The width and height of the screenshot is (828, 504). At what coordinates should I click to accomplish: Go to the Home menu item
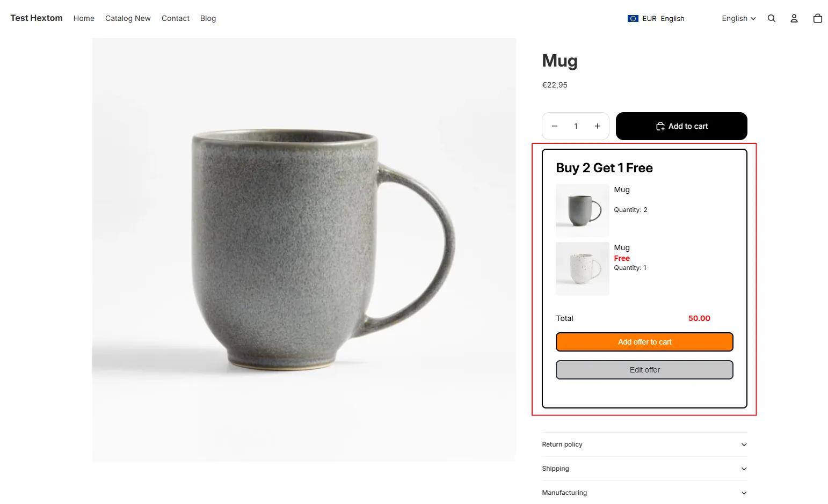click(84, 18)
